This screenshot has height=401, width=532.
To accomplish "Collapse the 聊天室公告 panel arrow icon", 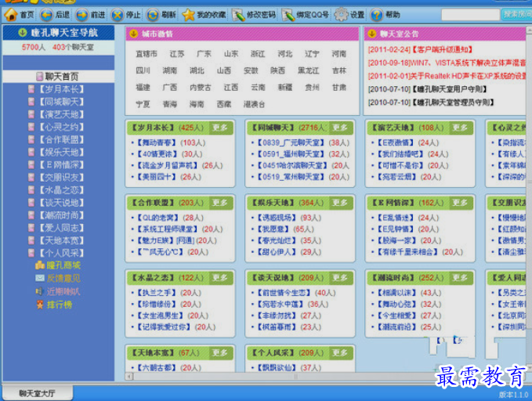I will coord(372,33).
